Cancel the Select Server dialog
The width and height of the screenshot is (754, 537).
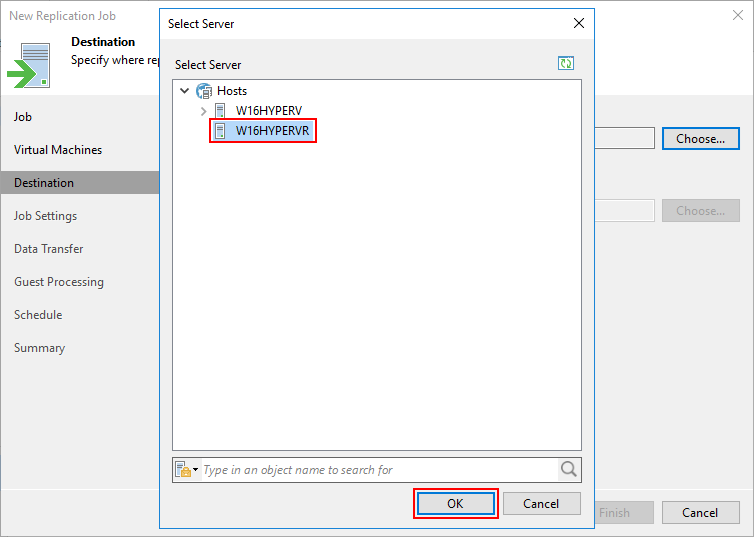tap(541, 503)
